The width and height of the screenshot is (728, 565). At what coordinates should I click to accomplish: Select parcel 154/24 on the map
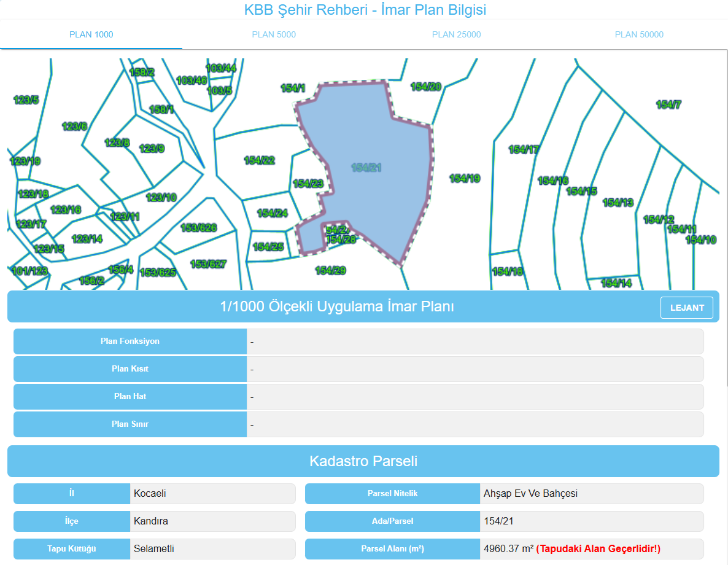272,213
